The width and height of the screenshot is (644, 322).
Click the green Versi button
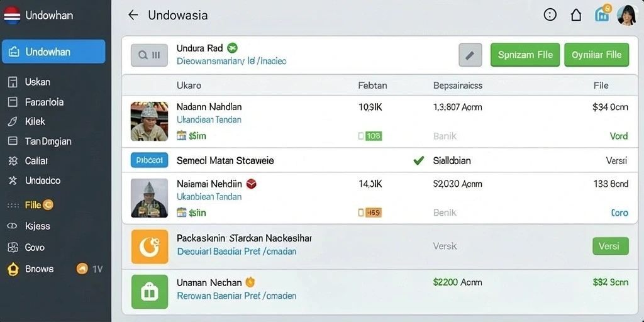click(x=611, y=246)
